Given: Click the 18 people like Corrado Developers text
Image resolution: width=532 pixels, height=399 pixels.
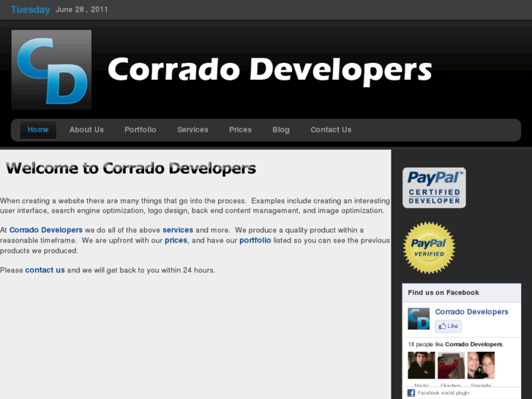Looking at the screenshot, I should tap(456, 344).
